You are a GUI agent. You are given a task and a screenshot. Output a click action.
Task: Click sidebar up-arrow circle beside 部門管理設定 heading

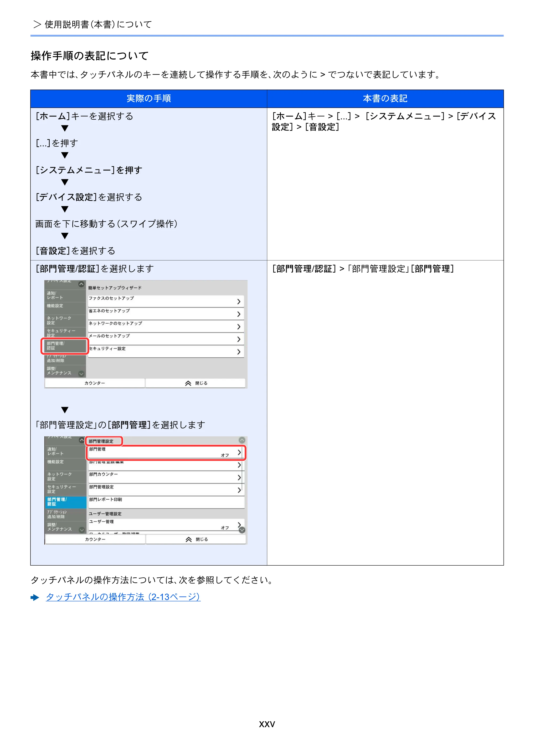click(x=82, y=440)
